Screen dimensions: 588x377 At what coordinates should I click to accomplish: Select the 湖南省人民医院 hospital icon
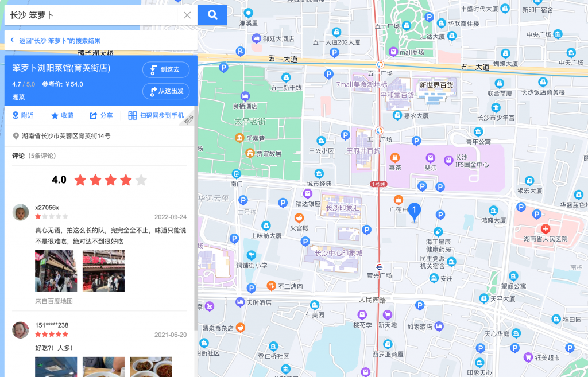click(546, 228)
